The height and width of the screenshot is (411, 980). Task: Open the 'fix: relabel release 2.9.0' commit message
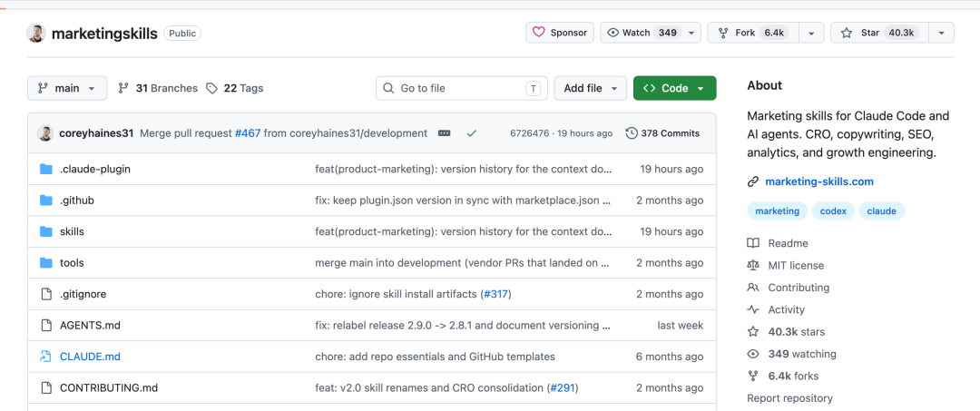pos(463,326)
